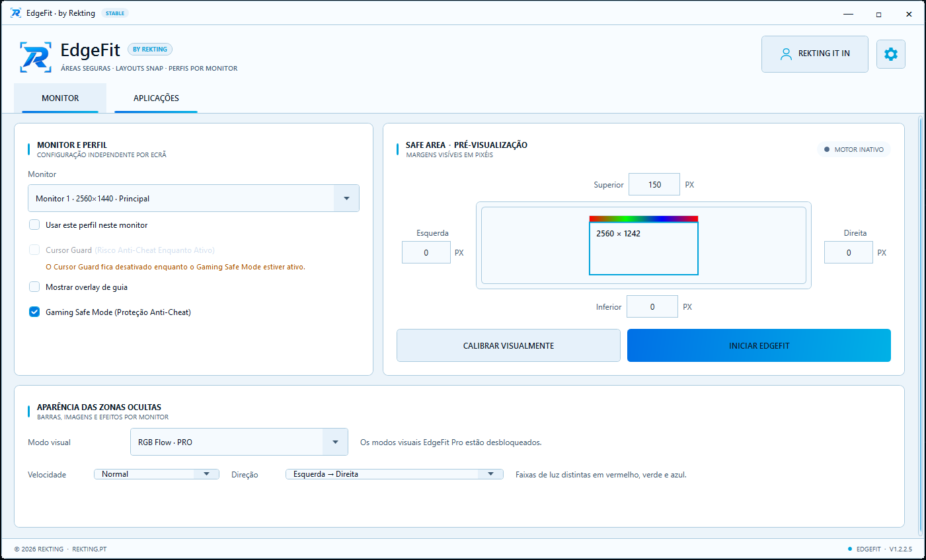926x560 pixels.
Task: Click 'APARÊNCIA DAS ZONAS OCULTAS' heading
Action: tap(99, 407)
